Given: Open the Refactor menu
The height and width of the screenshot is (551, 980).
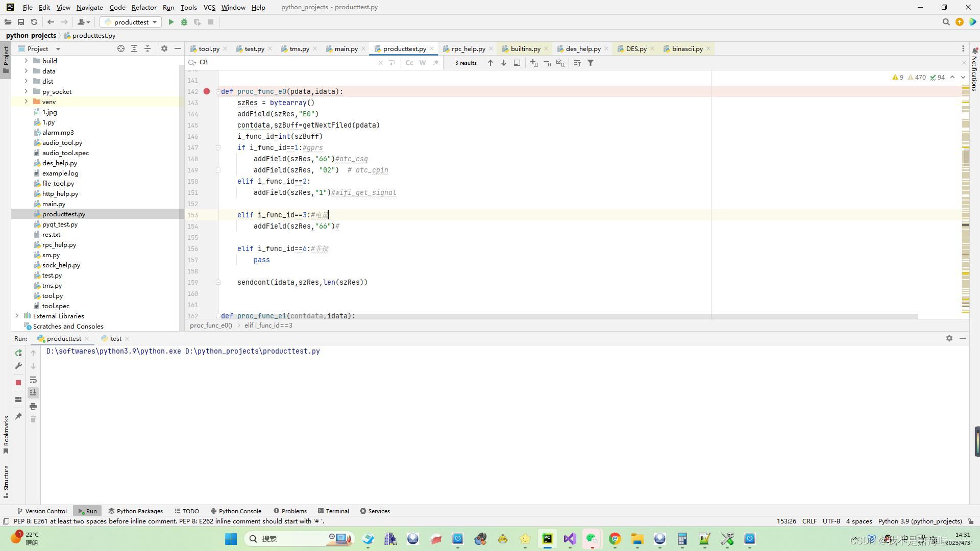Looking at the screenshot, I should (x=144, y=7).
